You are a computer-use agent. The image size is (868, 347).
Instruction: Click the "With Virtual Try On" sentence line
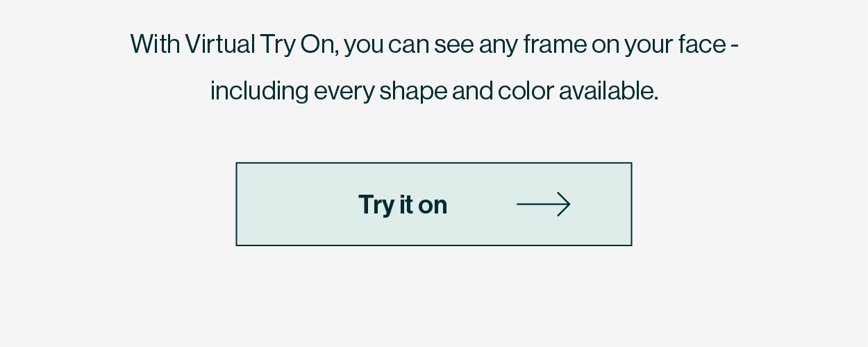pos(434,45)
